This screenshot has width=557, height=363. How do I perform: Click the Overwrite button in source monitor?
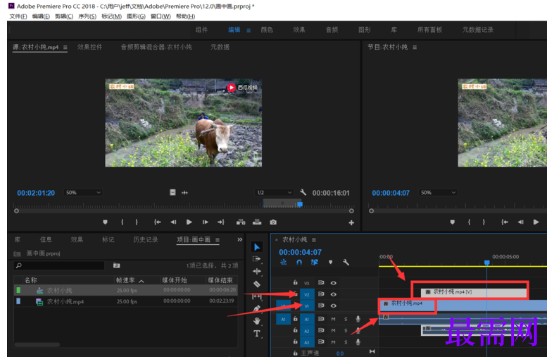tap(257, 222)
